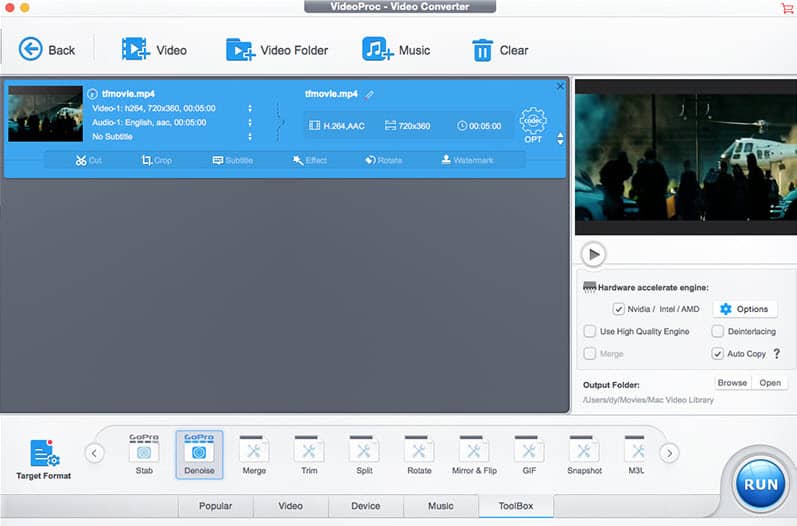
Task: Toggle the Merge checkbox
Action: [590, 354]
